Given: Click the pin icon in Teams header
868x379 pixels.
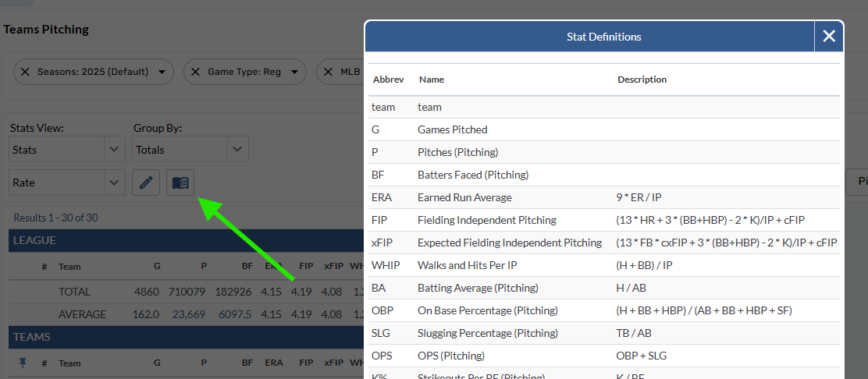Looking at the screenshot, I should click(x=23, y=363).
